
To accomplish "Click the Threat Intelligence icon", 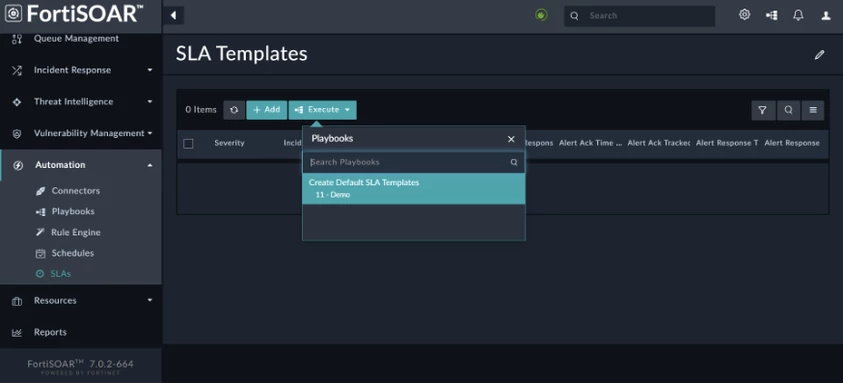I will 17,102.
